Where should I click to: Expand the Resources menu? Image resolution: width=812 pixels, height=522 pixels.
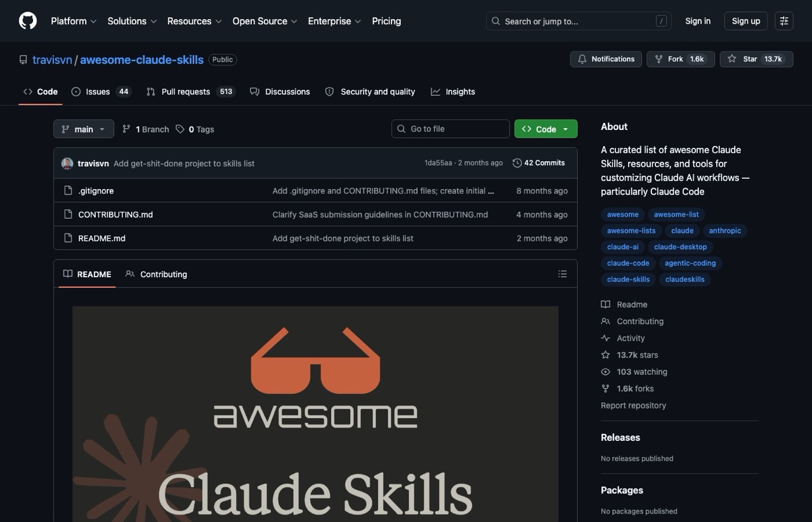[194, 21]
